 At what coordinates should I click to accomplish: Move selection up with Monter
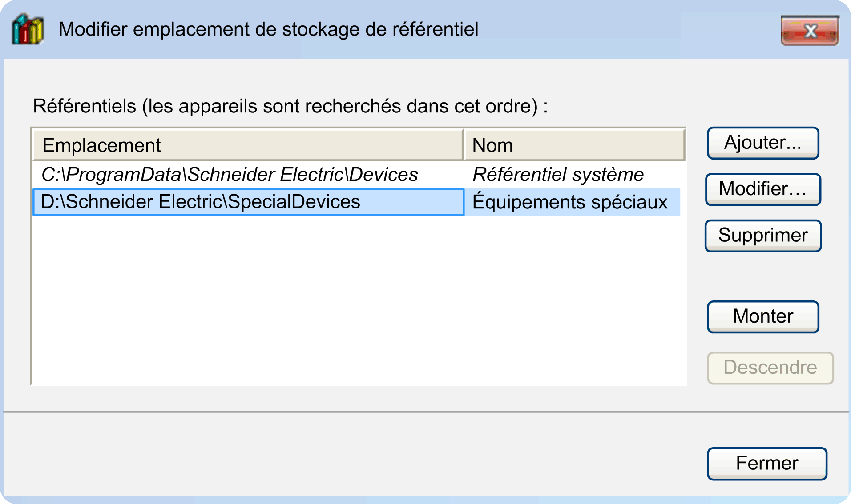click(x=763, y=316)
